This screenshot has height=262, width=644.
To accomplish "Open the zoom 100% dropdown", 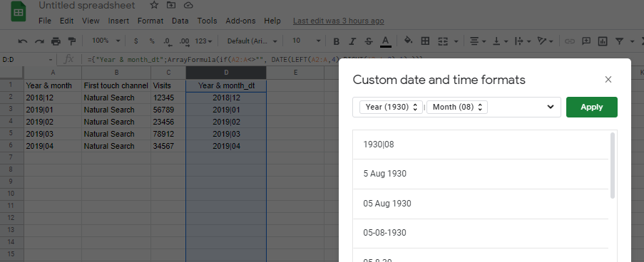I will pyautogui.click(x=106, y=41).
